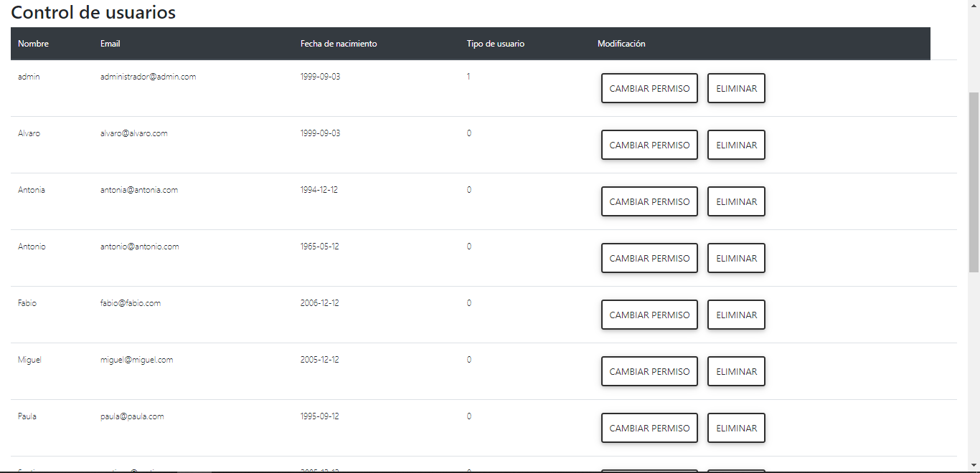
Task: Remove Antonia using ELIMINAR button
Action: tap(736, 201)
